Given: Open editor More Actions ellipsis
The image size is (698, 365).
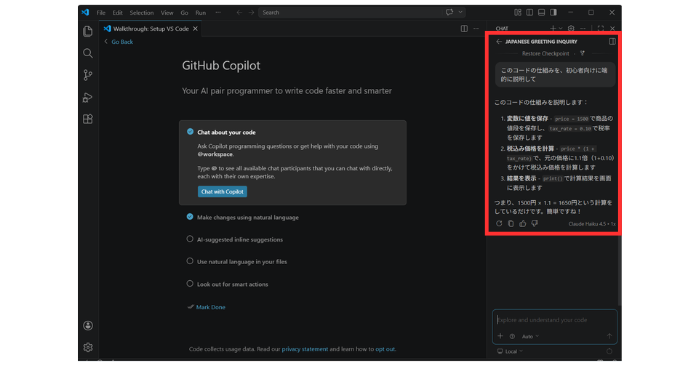Looking at the screenshot, I should pos(476,28).
